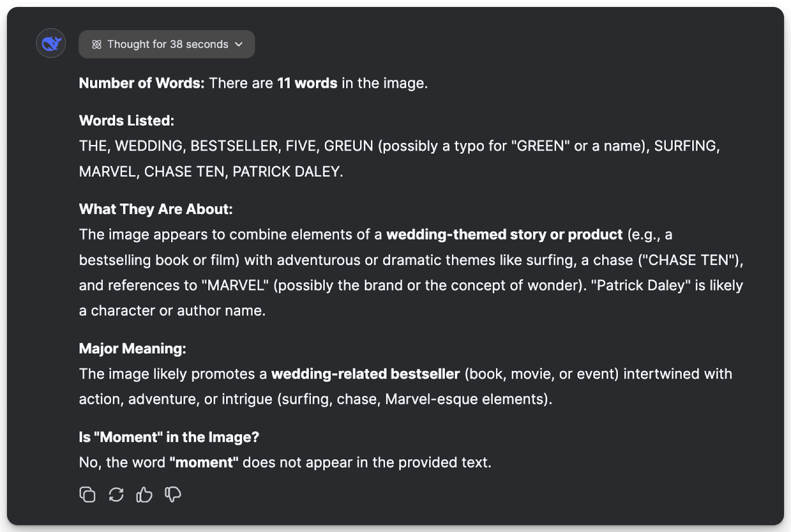This screenshot has width=791, height=532.
Task: Click the word "GREUN" in the list
Action: click(x=349, y=146)
